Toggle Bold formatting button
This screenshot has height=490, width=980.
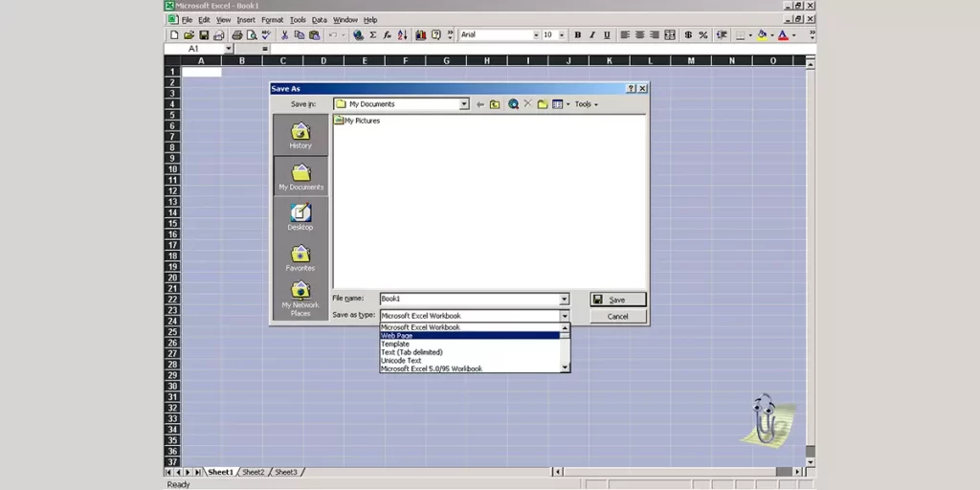pos(577,35)
